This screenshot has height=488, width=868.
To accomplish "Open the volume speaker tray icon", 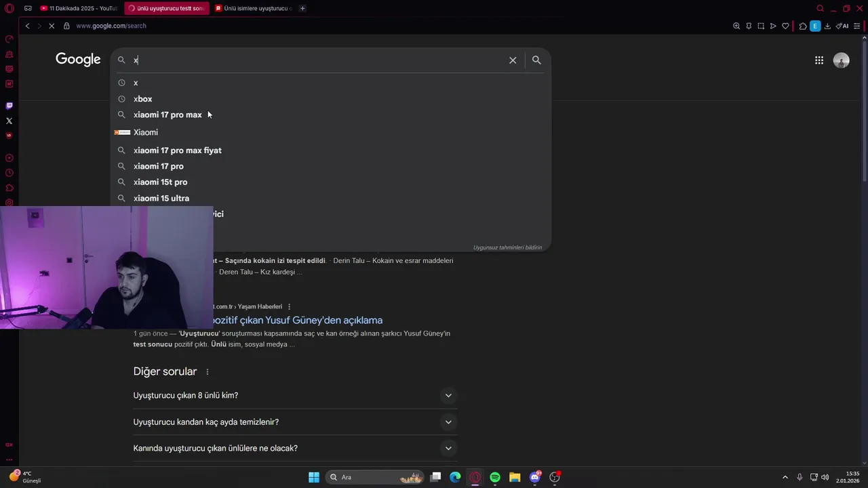I will coord(825,477).
